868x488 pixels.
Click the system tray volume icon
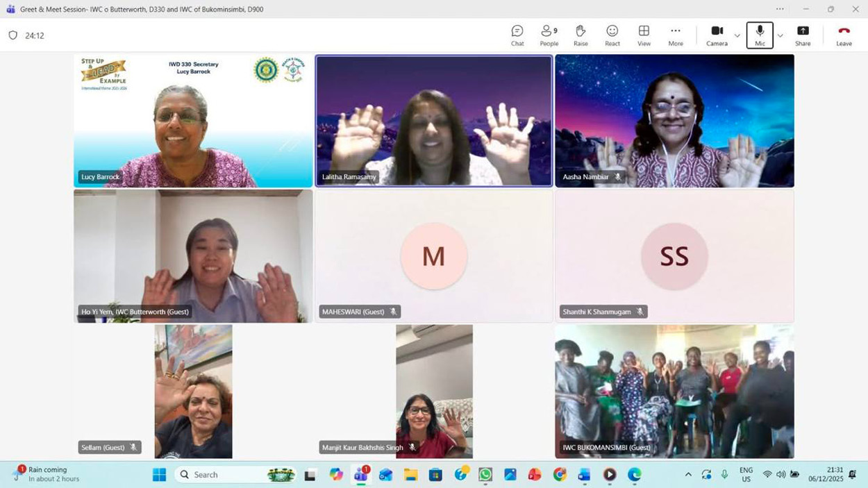(781, 475)
